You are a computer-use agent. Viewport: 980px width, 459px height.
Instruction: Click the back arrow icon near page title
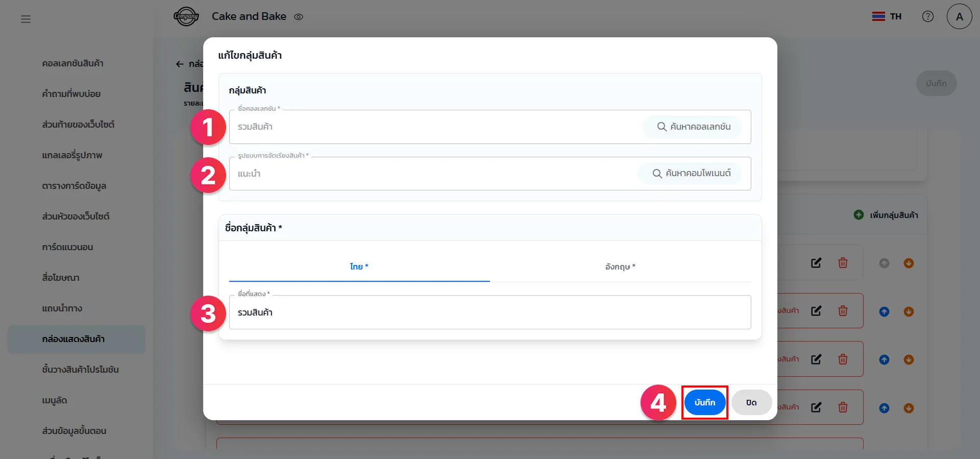point(180,64)
